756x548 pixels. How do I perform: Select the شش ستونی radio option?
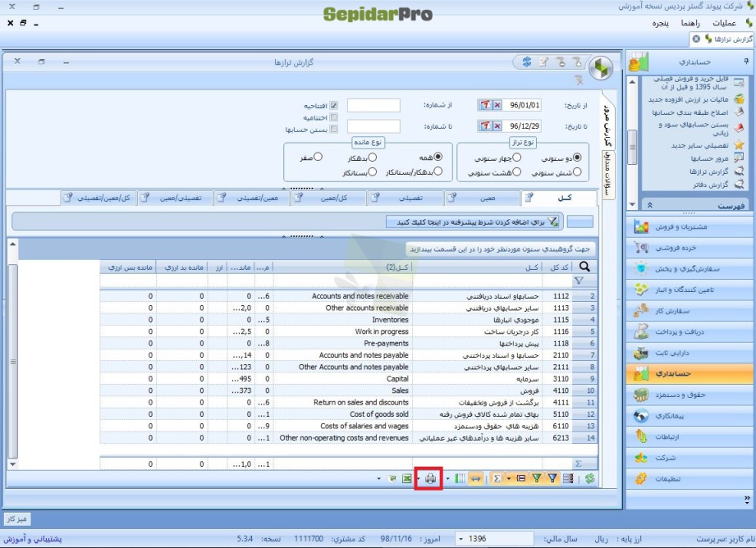click(x=577, y=171)
